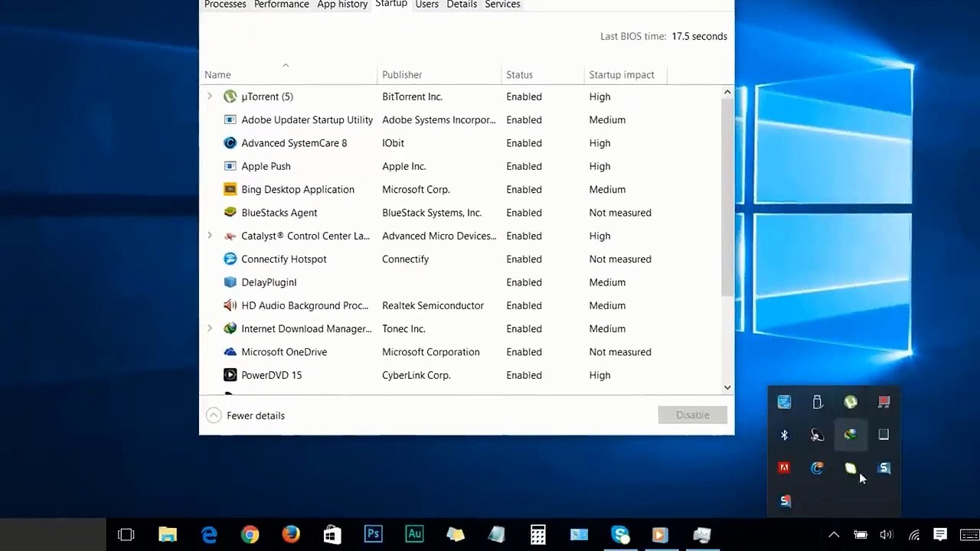Switch to the Processes tab
The width and height of the screenshot is (980, 551).
[x=225, y=5]
